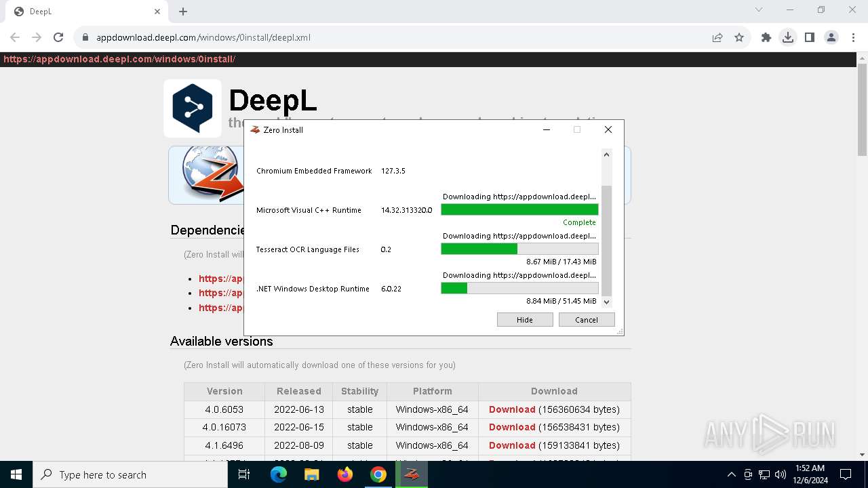Click the Version column header
The width and height of the screenshot is (868, 488).
point(224,391)
